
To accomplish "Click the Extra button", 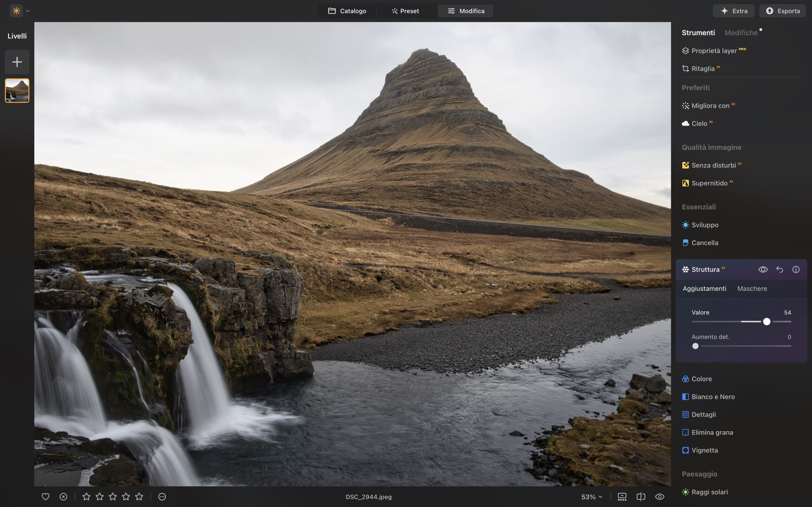I will coord(734,11).
